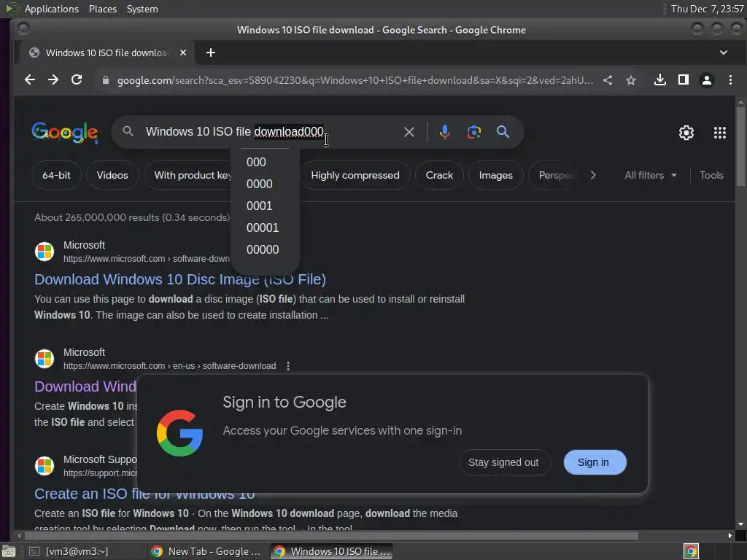Viewport: 747px width, 560px height.
Task: Open Chrome downloads tray
Action: coord(659,80)
